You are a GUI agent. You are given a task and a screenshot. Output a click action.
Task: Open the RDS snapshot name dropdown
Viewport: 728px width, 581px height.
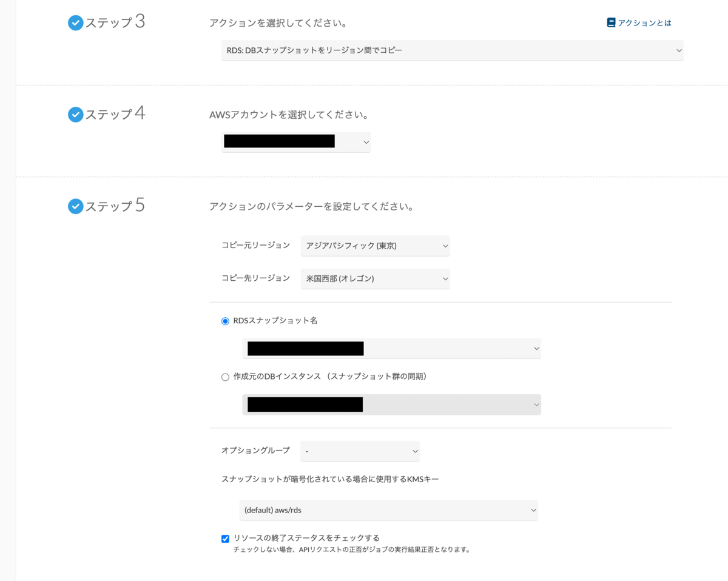[391, 348]
